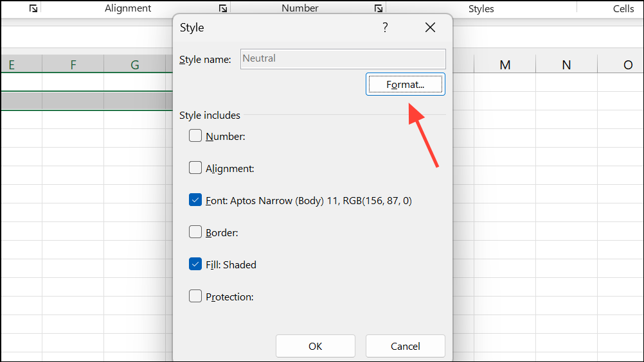
Task: Open the Format... button options
Action: click(x=405, y=84)
